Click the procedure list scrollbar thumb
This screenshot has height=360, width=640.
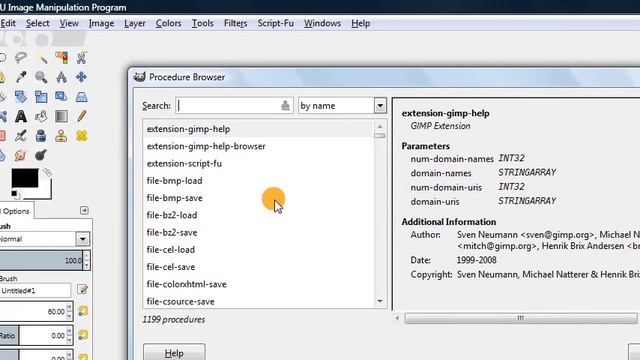(380, 136)
